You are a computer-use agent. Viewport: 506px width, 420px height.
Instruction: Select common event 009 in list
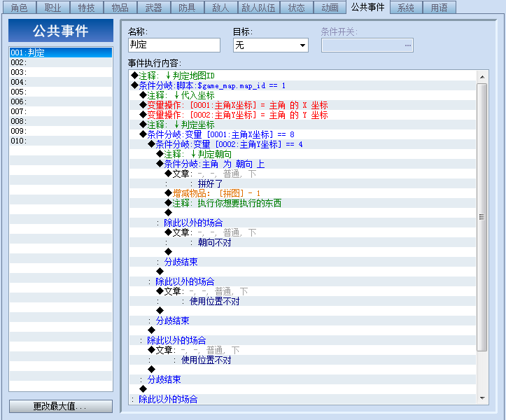[61, 131]
